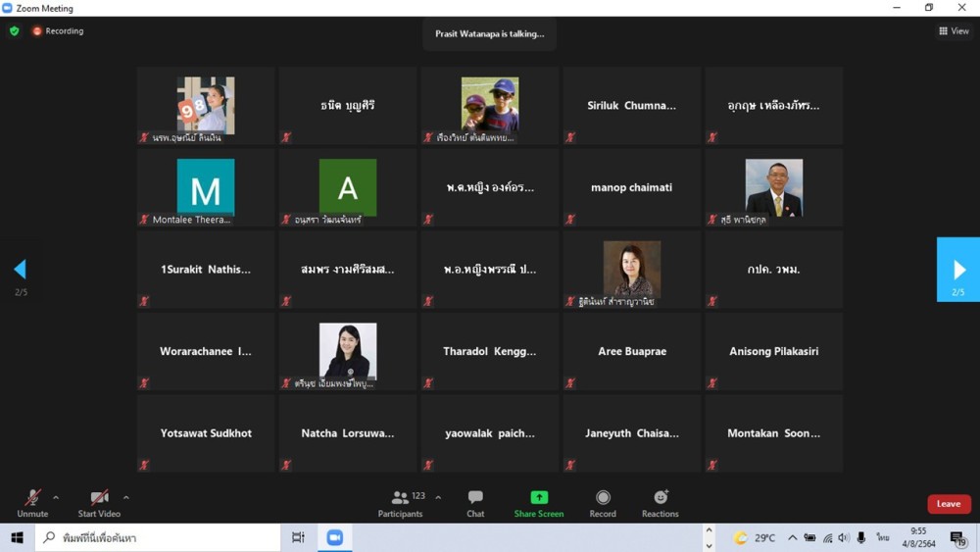Start recording with the Record button
The width and height of the screenshot is (980, 552).
(603, 503)
